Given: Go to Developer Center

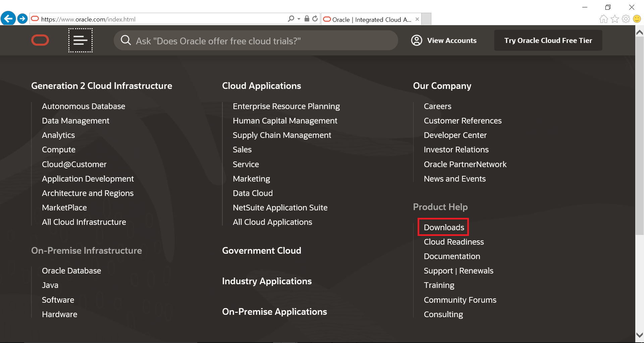Looking at the screenshot, I should click(x=455, y=135).
